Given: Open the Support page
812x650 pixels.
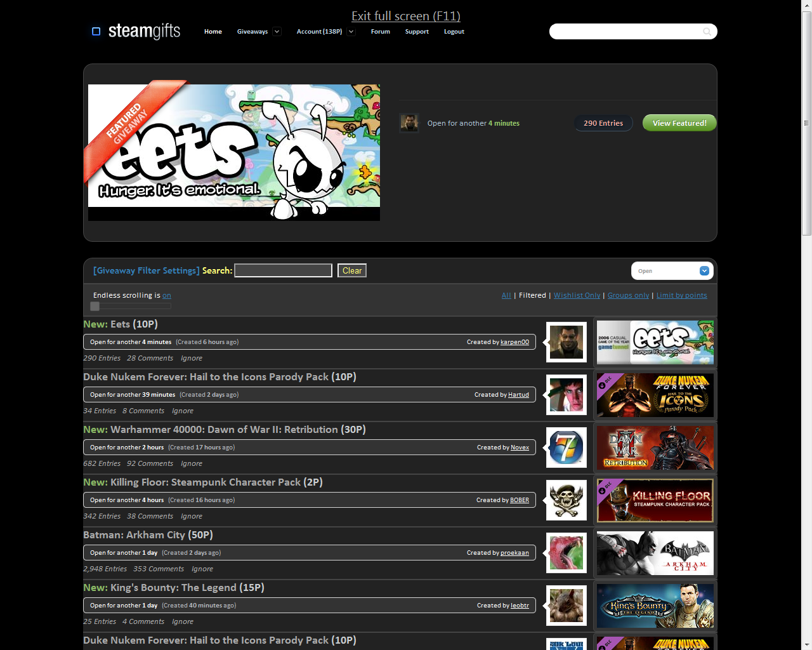Looking at the screenshot, I should [417, 32].
